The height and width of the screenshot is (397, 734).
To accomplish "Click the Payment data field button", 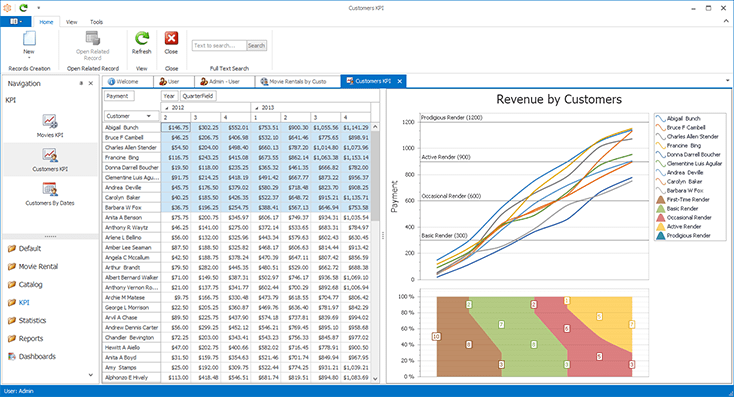I will (x=119, y=96).
